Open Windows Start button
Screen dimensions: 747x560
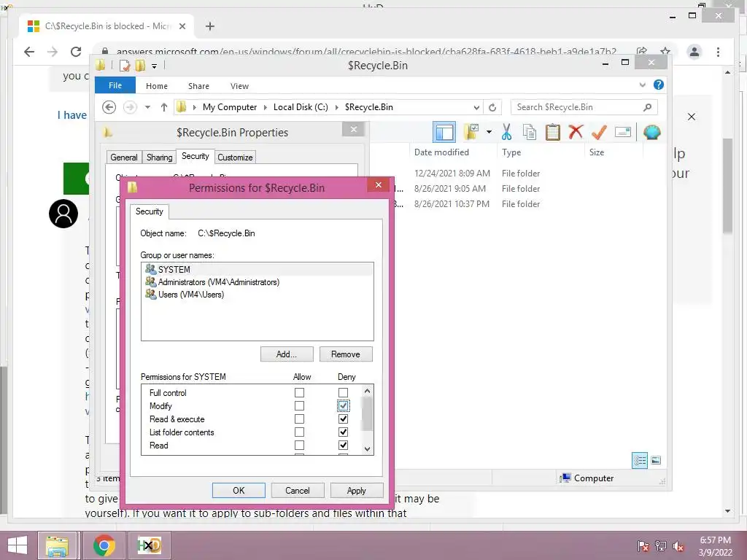(x=18, y=545)
